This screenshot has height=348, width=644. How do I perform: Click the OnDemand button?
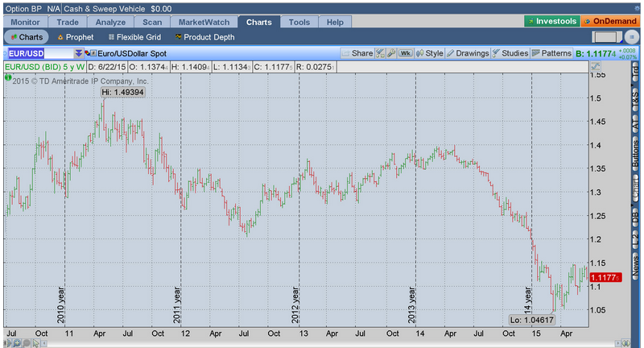point(610,22)
